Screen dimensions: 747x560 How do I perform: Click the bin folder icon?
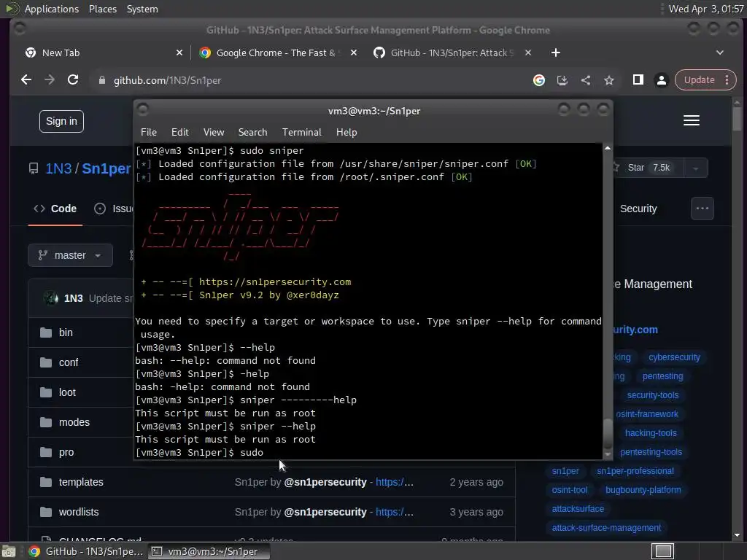[46, 332]
